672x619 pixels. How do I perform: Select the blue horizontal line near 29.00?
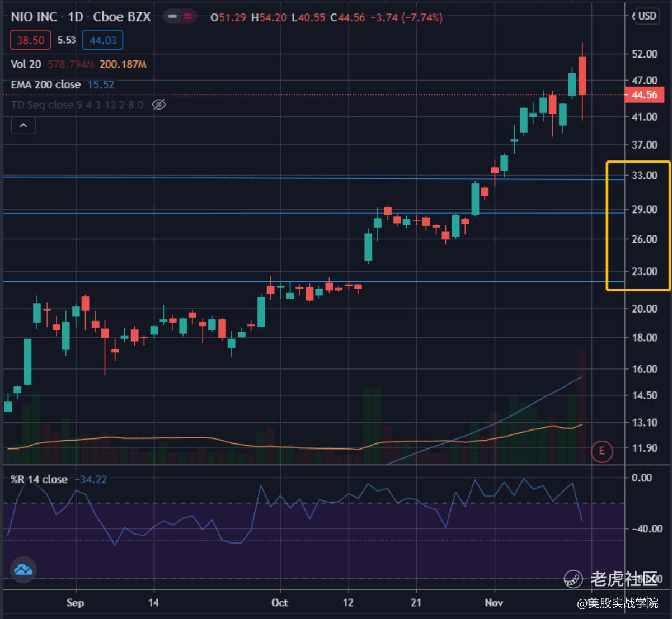[x=313, y=213]
